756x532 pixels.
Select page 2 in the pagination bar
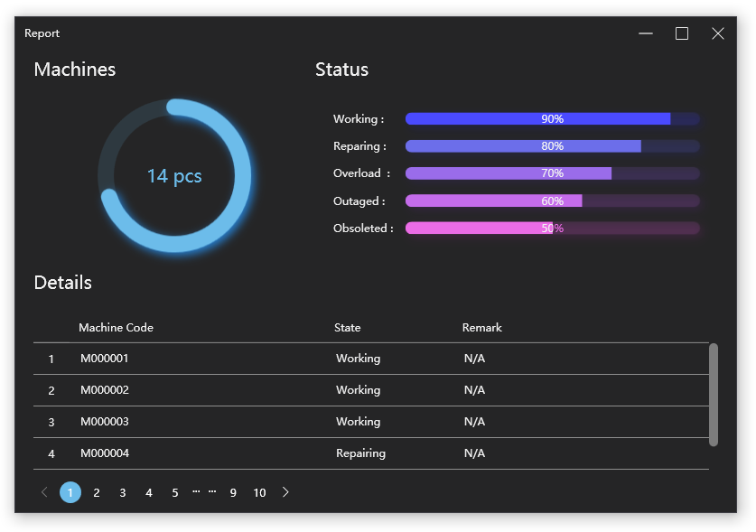pyautogui.click(x=97, y=492)
